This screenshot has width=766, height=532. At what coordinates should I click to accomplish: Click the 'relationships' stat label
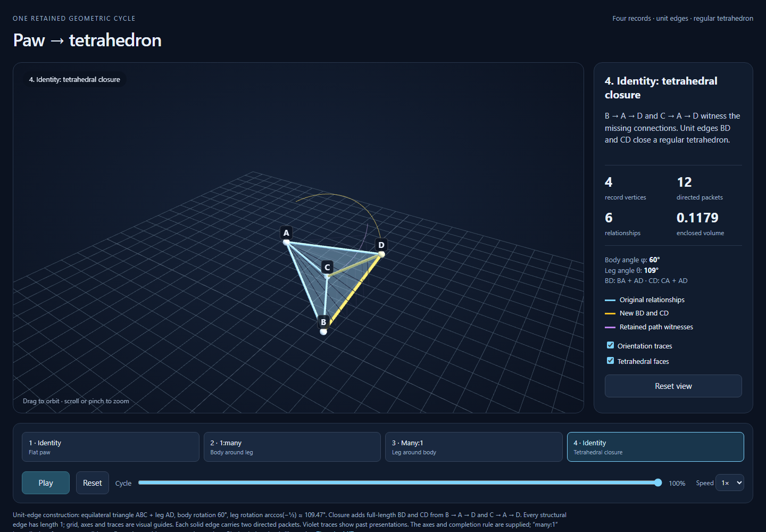pos(622,233)
